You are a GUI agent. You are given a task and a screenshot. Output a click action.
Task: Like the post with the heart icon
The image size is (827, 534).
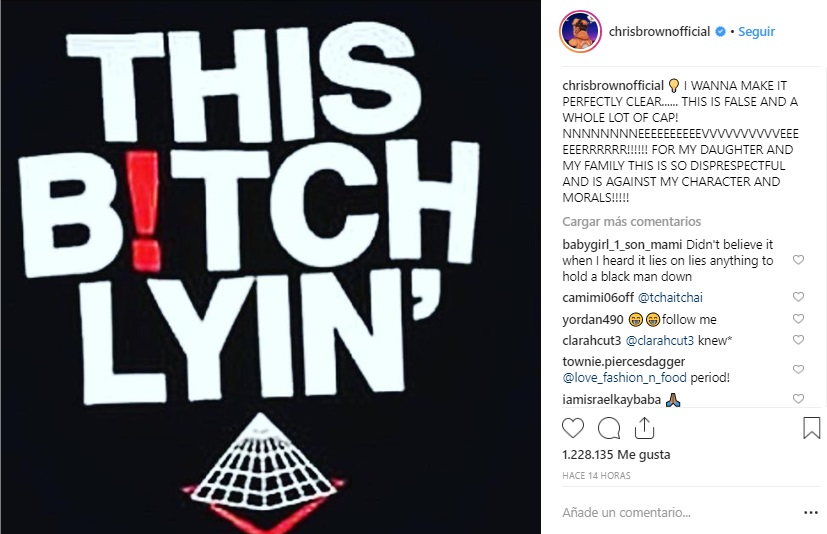573,428
